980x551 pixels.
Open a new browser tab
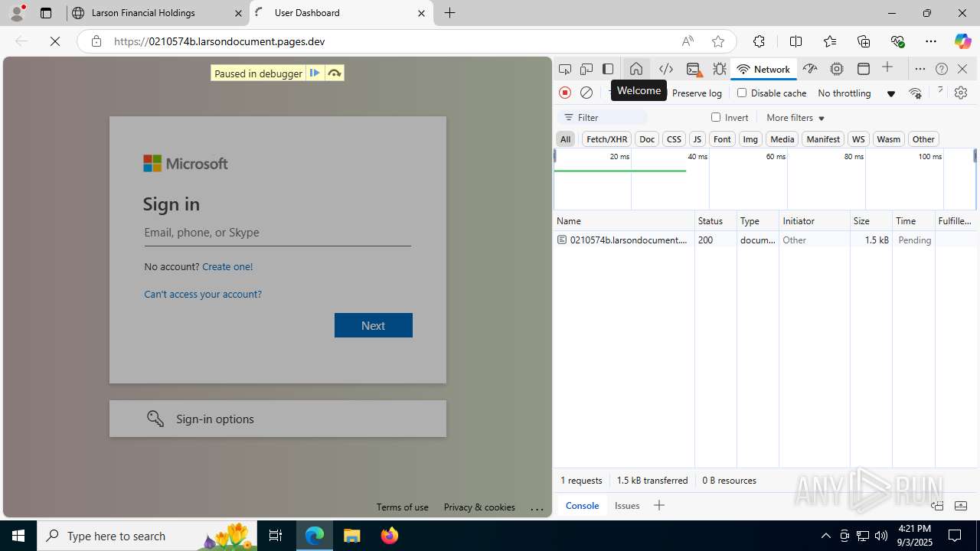tap(450, 13)
